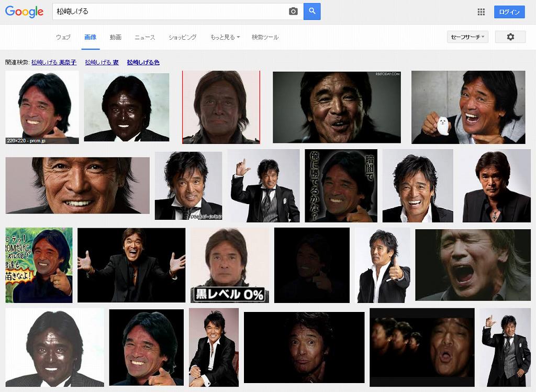Open third-row thumbnail of man giving thumbs up
The image size is (536, 392).
(x=383, y=265)
